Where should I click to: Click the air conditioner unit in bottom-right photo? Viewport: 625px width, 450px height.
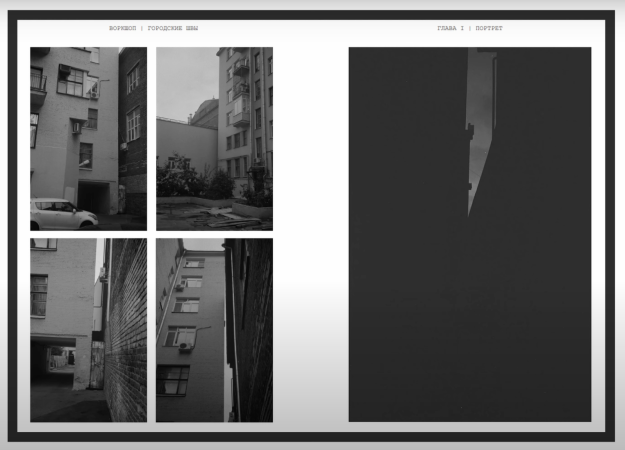click(184, 346)
